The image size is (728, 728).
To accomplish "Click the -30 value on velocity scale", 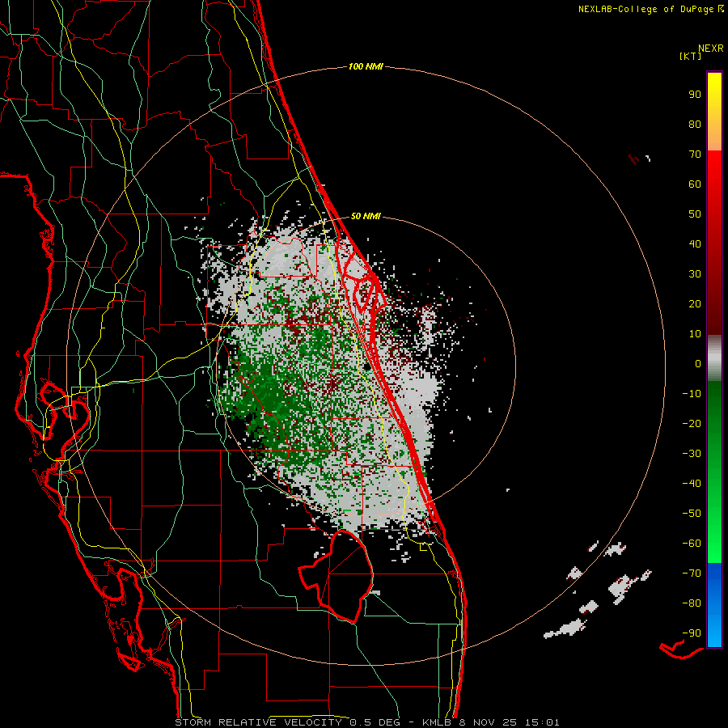I will click(692, 454).
